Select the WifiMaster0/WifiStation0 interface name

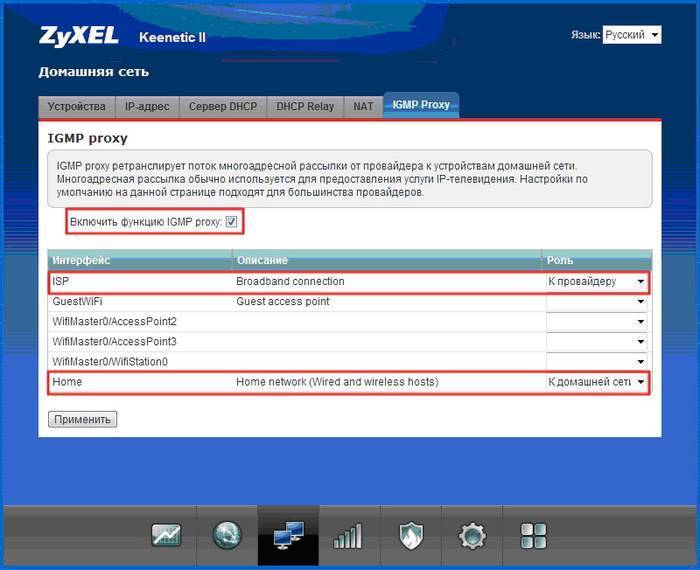pos(110,362)
